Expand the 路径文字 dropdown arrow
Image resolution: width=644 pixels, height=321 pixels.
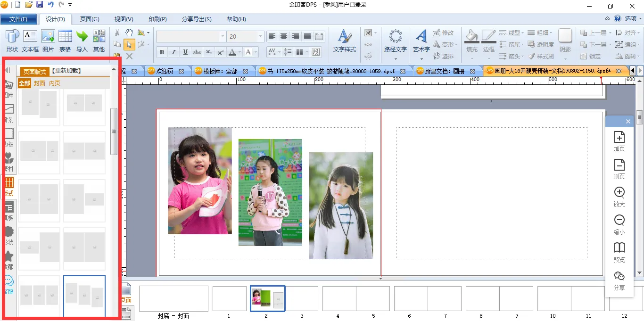click(395, 59)
